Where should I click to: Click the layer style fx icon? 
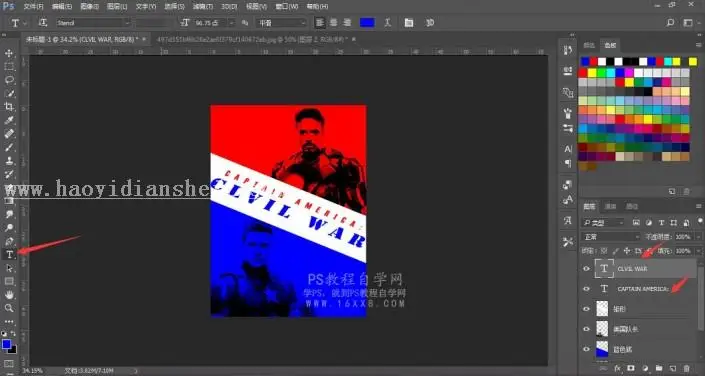[x=617, y=368]
